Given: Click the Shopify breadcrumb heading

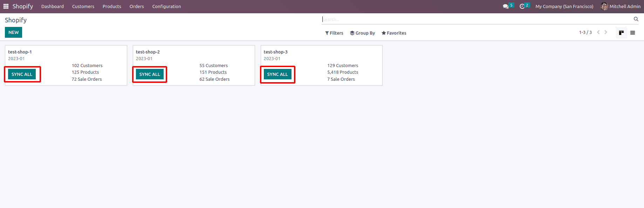Looking at the screenshot, I should point(16,20).
